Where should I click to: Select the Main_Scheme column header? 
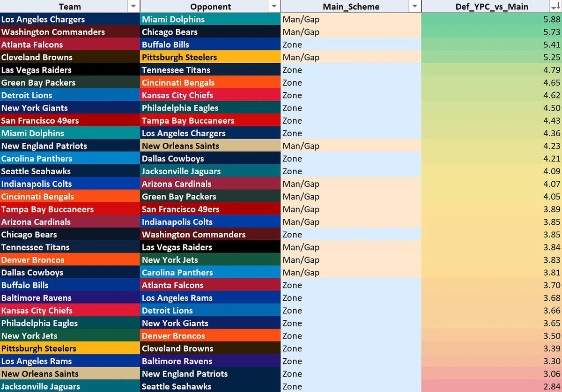[351, 7]
